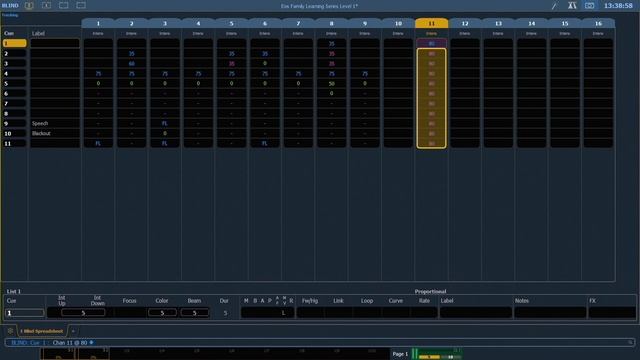
Task: Click the Fw/Hg cell in cue attributes
Action: [310, 313]
